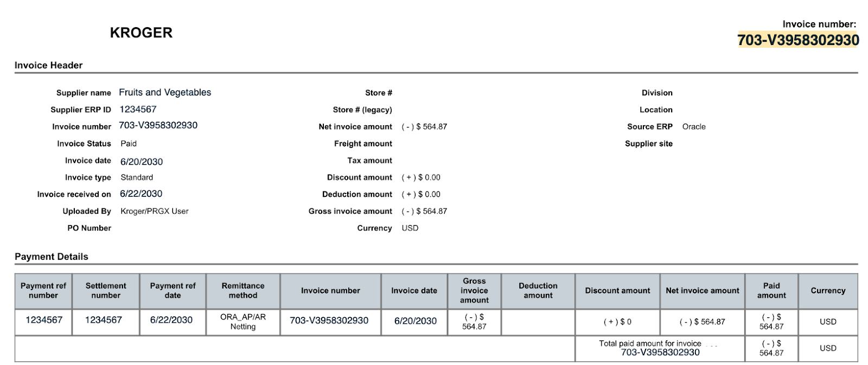
Task: Click invoice number value in Invoice Header
Action: pyautogui.click(x=158, y=125)
